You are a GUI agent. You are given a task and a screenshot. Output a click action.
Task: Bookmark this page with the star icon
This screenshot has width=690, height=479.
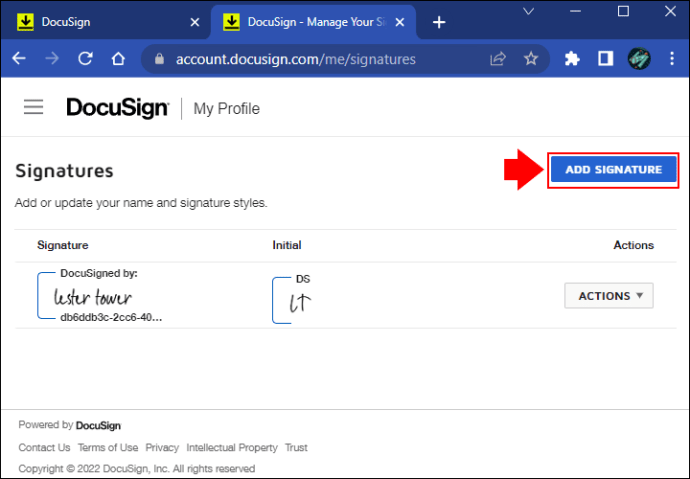[x=531, y=59]
